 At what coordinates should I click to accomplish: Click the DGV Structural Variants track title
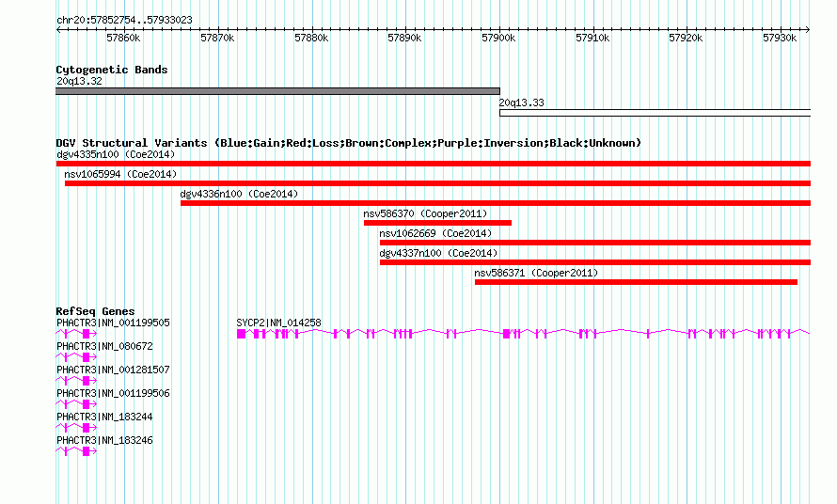349,143
